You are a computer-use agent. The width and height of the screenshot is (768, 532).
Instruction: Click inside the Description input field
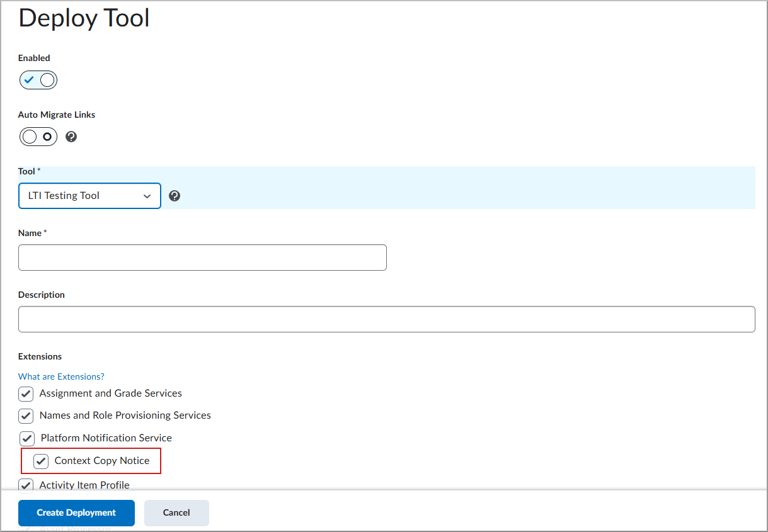[x=386, y=319]
